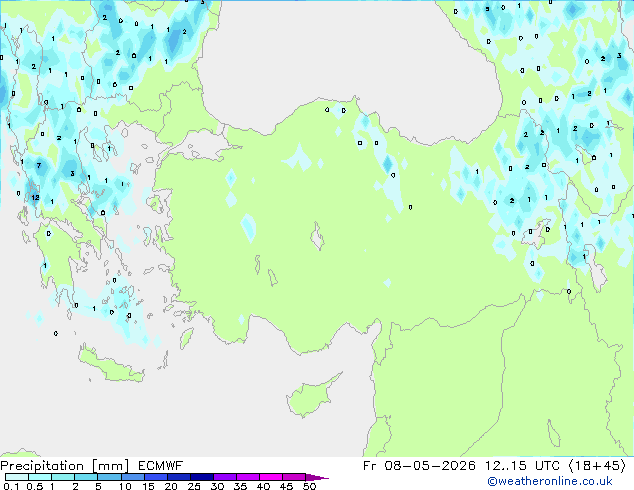
Task: Open the weatheronline.co.uk link
Action: [550, 481]
